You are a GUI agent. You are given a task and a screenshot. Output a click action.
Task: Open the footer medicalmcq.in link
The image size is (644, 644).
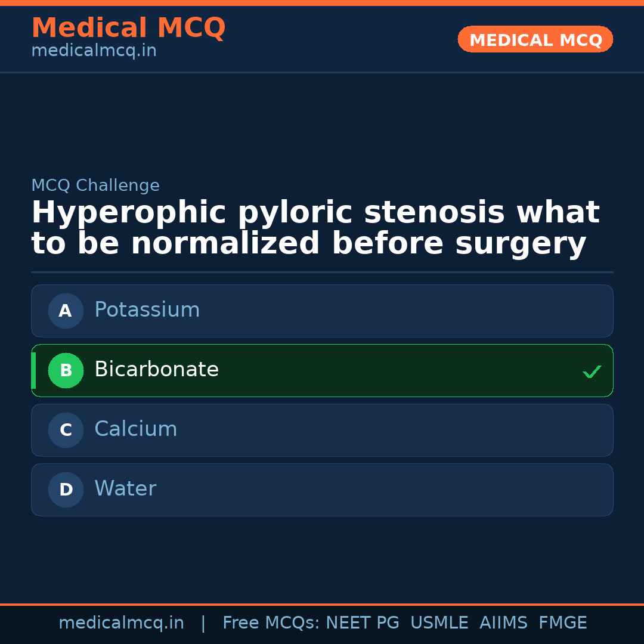tap(121, 623)
